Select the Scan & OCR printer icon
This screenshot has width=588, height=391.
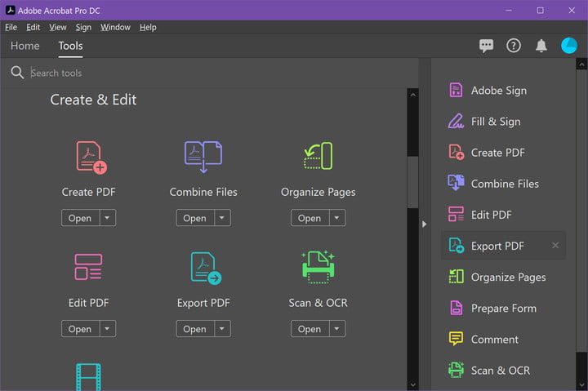pos(318,267)
